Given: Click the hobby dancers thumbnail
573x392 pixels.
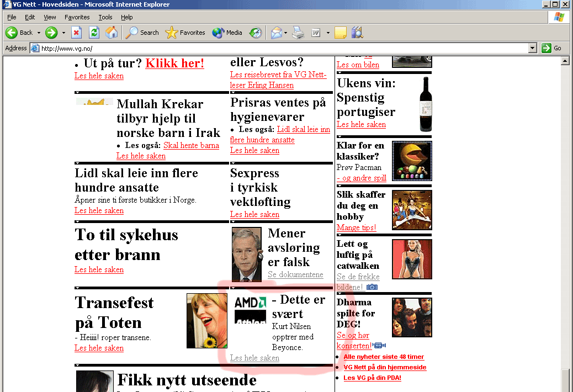Looking at the screenshot, I should click(412, 210).
